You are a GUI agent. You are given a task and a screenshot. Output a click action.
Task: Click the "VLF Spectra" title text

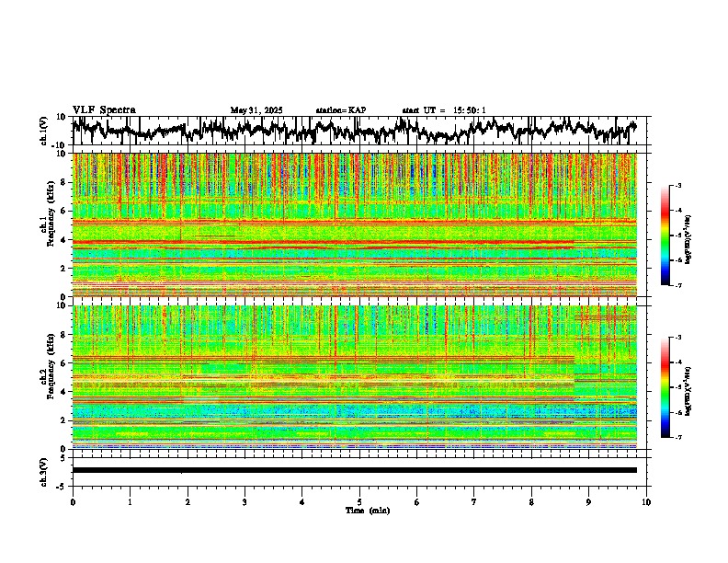click(104, 110)
